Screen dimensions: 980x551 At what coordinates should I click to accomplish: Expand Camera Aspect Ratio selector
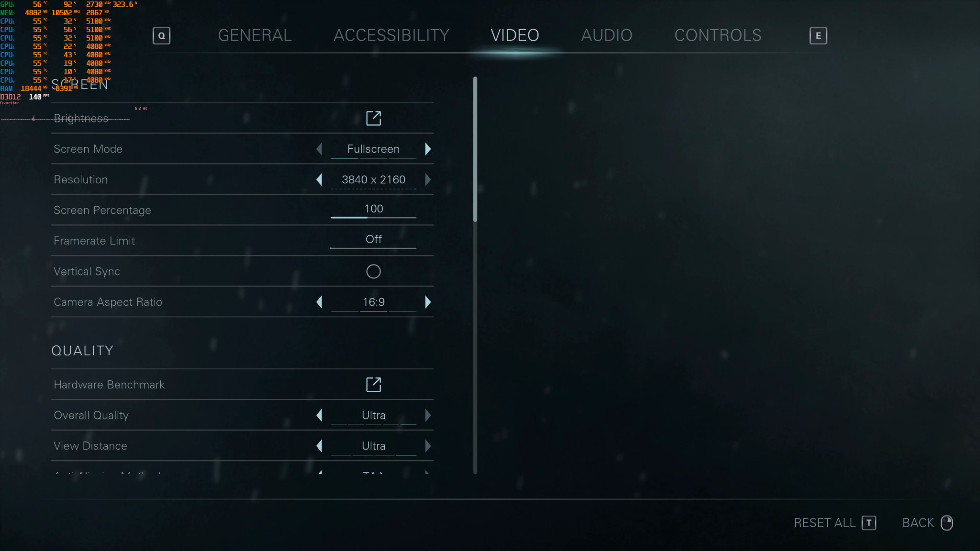[428, 301]
